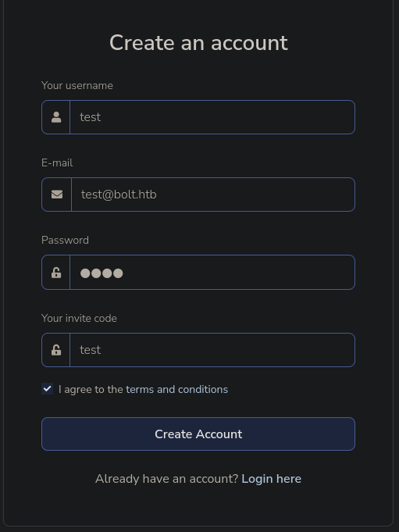
Task: Click the Your invite code label
Action: (x=79, y=318)
